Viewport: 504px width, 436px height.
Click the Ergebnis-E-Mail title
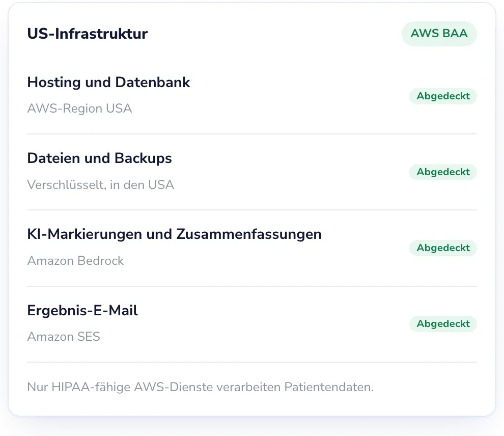point(82,310)
